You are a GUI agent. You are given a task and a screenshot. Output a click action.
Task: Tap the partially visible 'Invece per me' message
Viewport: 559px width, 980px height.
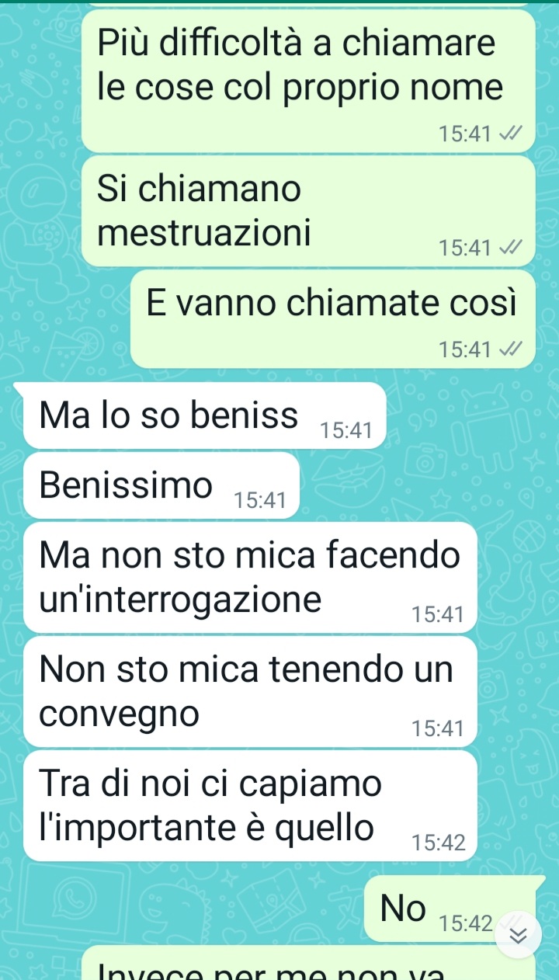coord(308,963)
